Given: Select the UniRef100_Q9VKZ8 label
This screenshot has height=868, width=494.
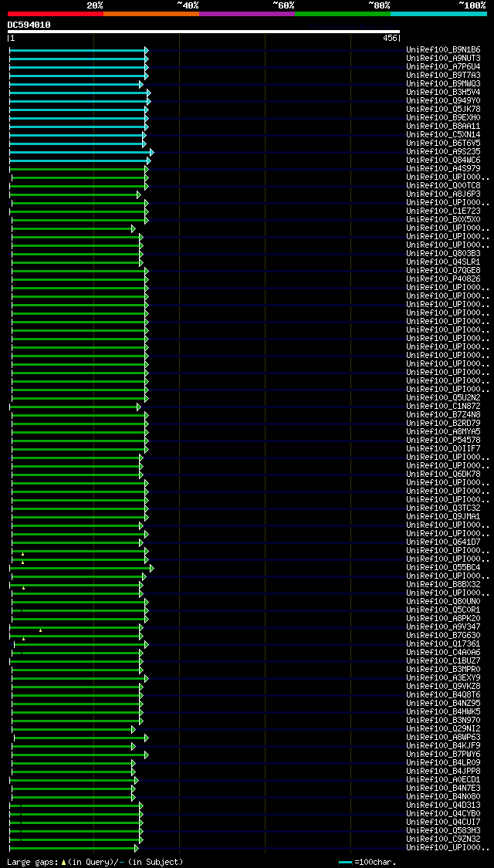Looking at the screenshot, I should [443, 687].
